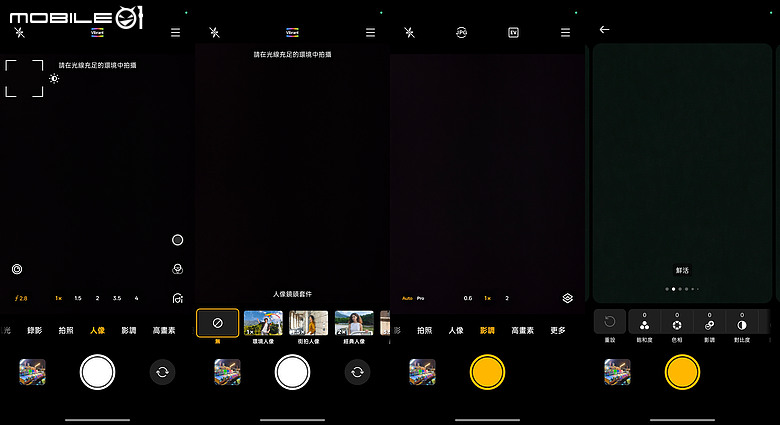
Task: Switch to 拍照 mode on the first screen
Action: (66, 330)
